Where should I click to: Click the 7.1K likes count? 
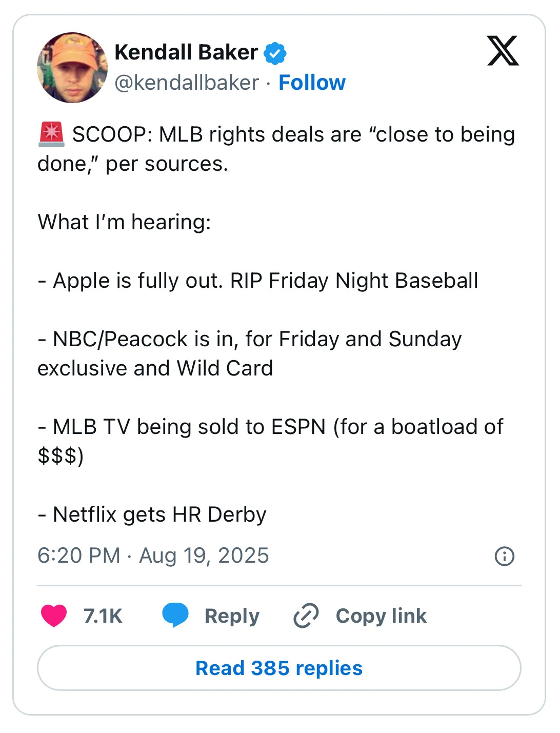click(103, 616)
